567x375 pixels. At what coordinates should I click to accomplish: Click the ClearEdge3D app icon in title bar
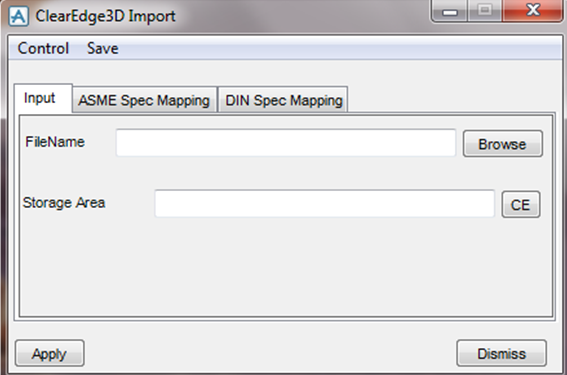pyautogui.click(x=18, y=16)
